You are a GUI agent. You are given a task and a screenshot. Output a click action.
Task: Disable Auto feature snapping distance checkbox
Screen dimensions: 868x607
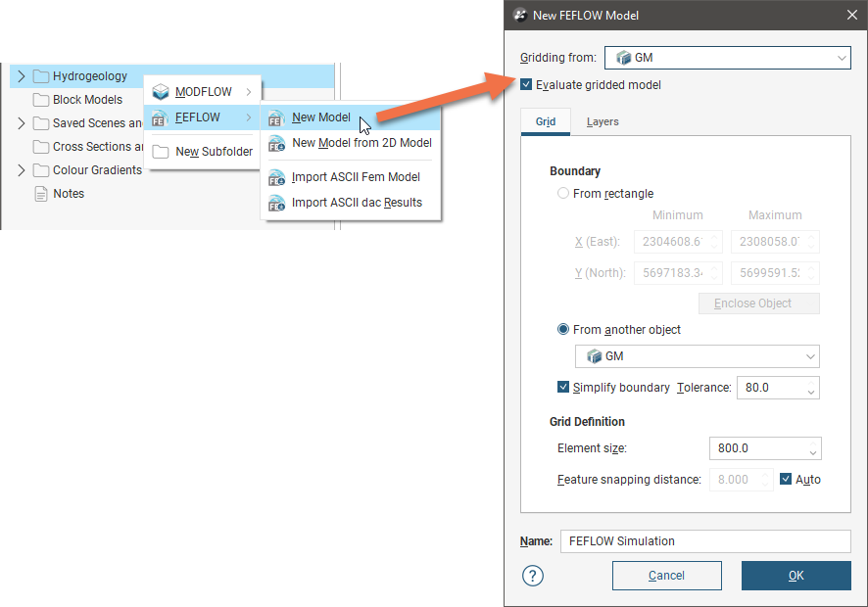[x=786, y=480]
